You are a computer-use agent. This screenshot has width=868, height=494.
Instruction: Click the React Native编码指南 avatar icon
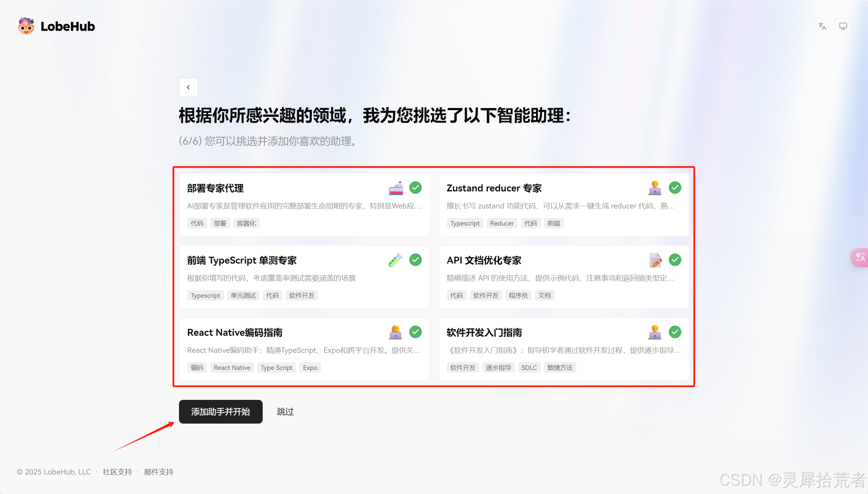(x=395, y=332)
